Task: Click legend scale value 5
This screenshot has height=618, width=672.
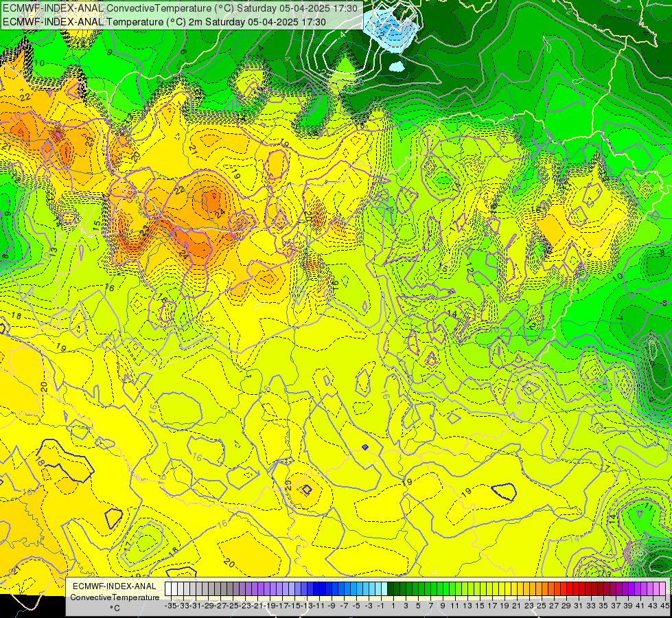Action: pyautogui.click(x=418, y=606)
